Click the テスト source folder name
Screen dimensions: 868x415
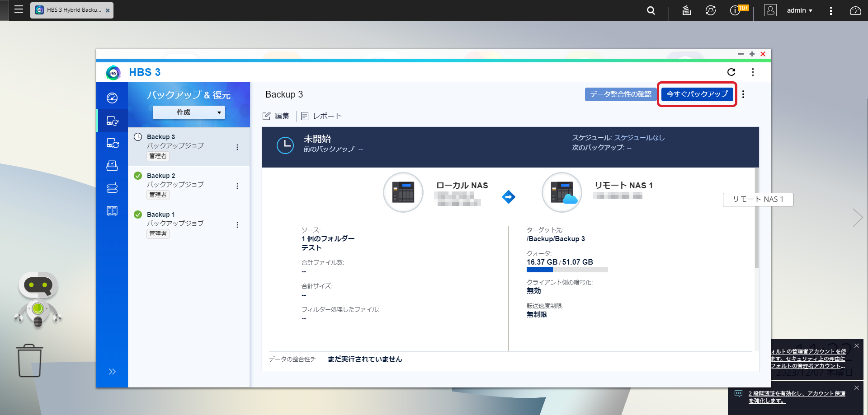pyautogui.click(x=311, y=247)
